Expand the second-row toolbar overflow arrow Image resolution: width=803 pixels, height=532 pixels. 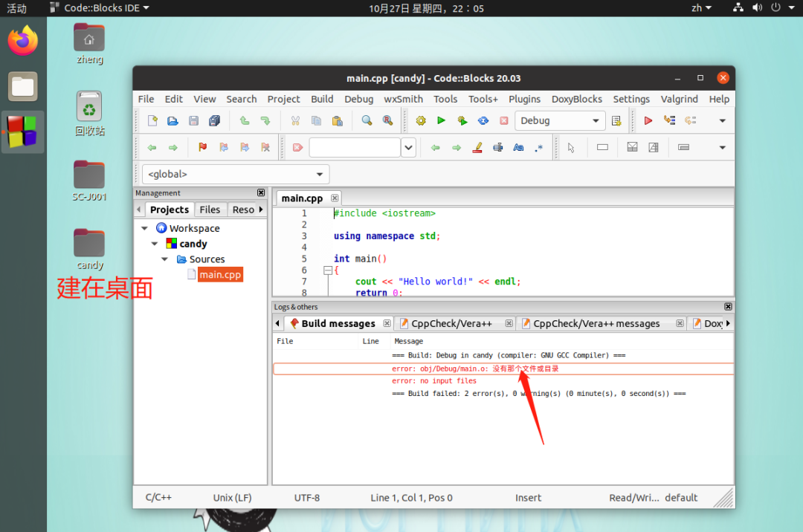click(723, 147)
